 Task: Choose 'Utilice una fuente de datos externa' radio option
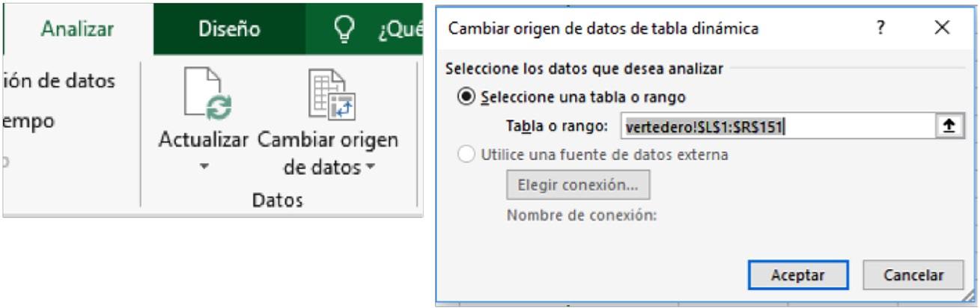[x=467, y=155]
